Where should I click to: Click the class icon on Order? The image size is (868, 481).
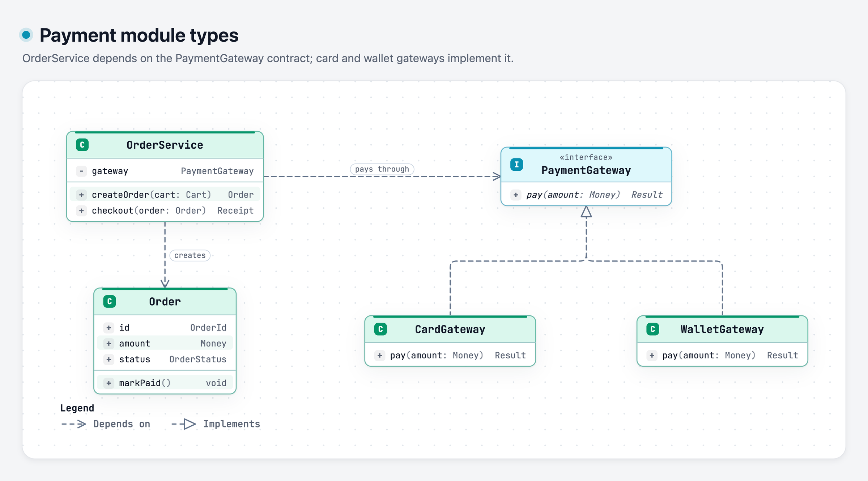[110, 302]
